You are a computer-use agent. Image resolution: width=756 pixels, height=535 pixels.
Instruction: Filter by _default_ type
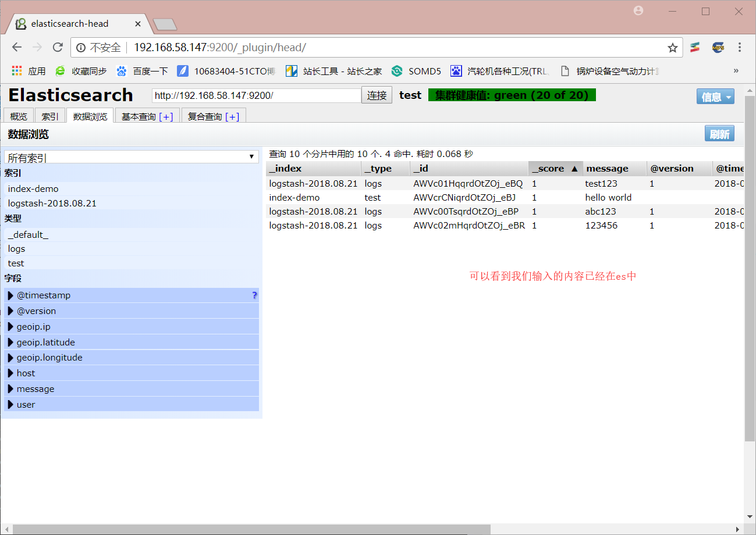tap(132, 234)
